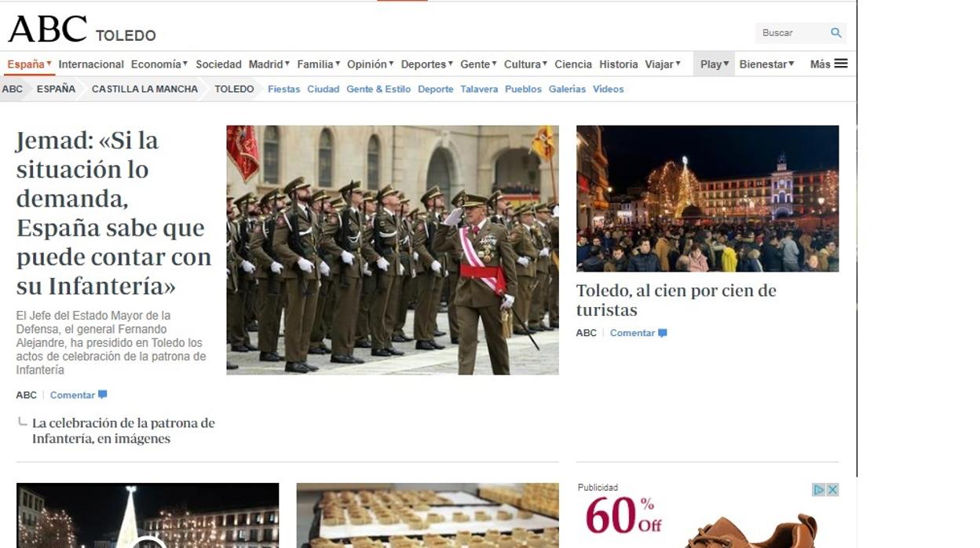The image size is (980, 548).
Task: Click comment bubble icon under Toledo tourists article
Action: pyautogui.click(x=662, y=333)
